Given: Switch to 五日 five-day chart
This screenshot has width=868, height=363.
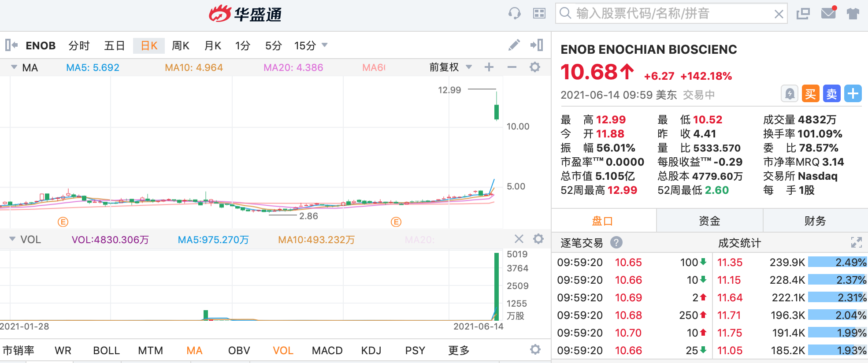Looking at the screenshot, I should [x=115, y=45].
